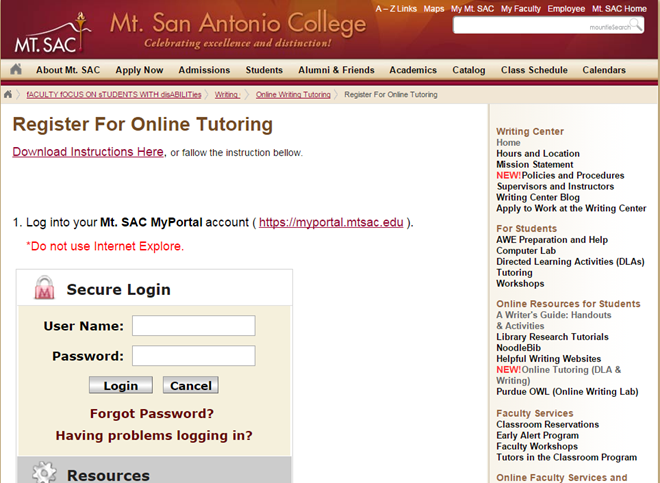Open Faculty Workshops link

click(x=537, y=446)
